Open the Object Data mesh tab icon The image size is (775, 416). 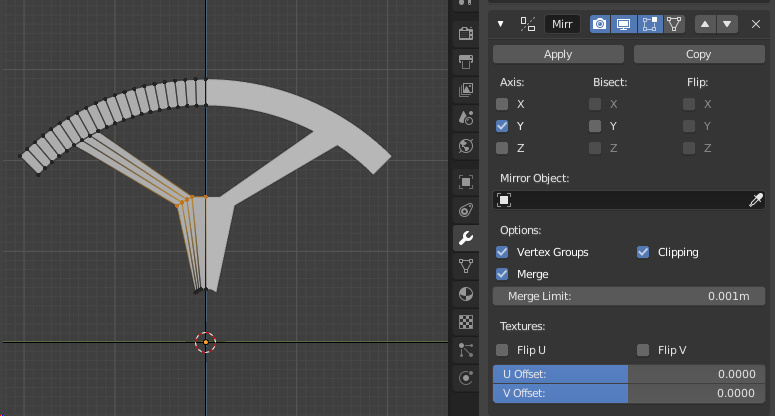tap(466, 266)
